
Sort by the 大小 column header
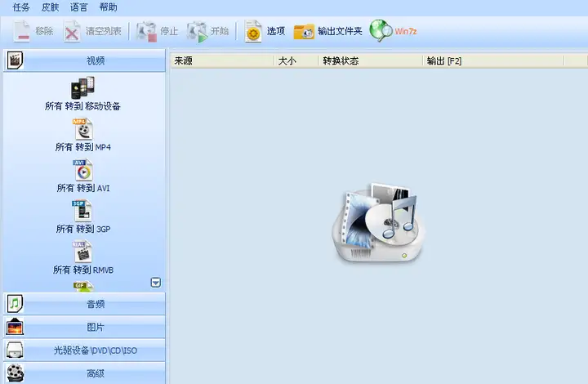click(296, 60)
